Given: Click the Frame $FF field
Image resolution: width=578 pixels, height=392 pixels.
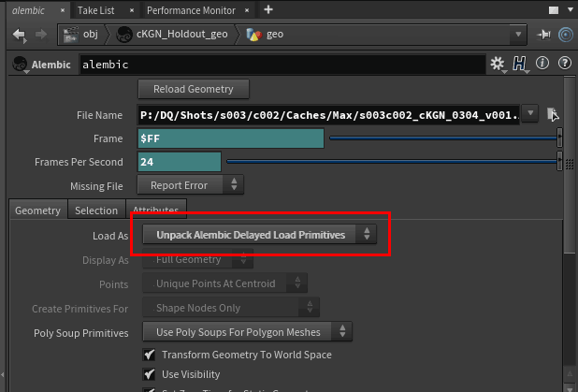Looking at the screenshot, I should click(231, 138).
